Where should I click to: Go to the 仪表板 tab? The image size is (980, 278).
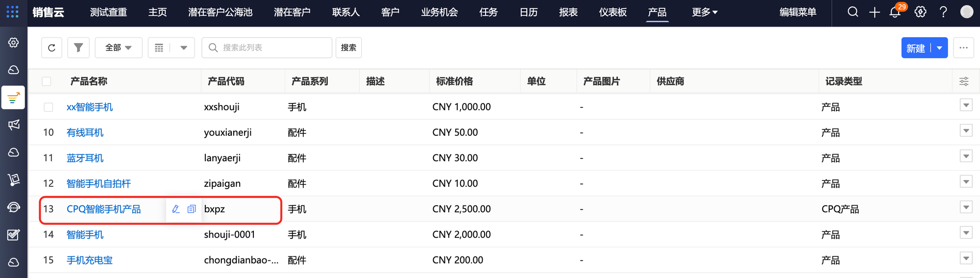click(612, 12)
